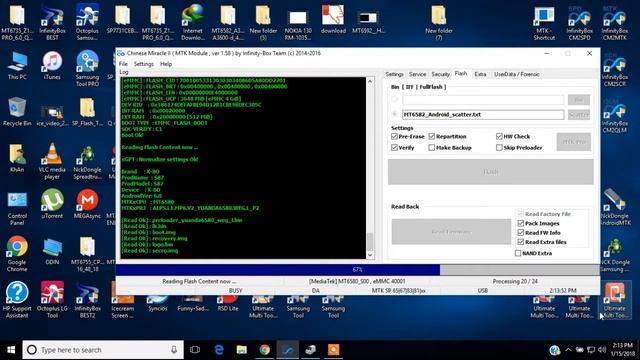Open the MEGAsync desktop icon
The image size is (640, 360).
[x=87, y=204]
